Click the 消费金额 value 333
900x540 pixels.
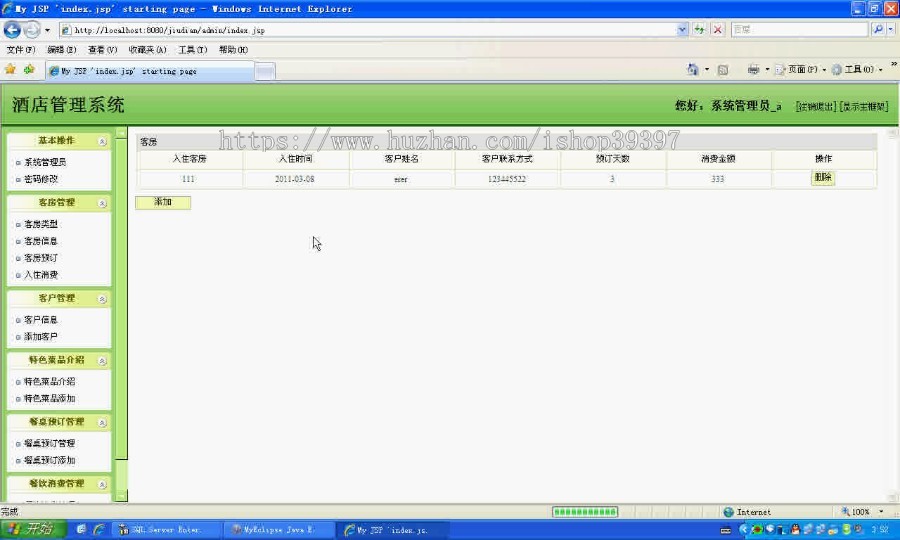pyautogui.click(x=717, y=179)
